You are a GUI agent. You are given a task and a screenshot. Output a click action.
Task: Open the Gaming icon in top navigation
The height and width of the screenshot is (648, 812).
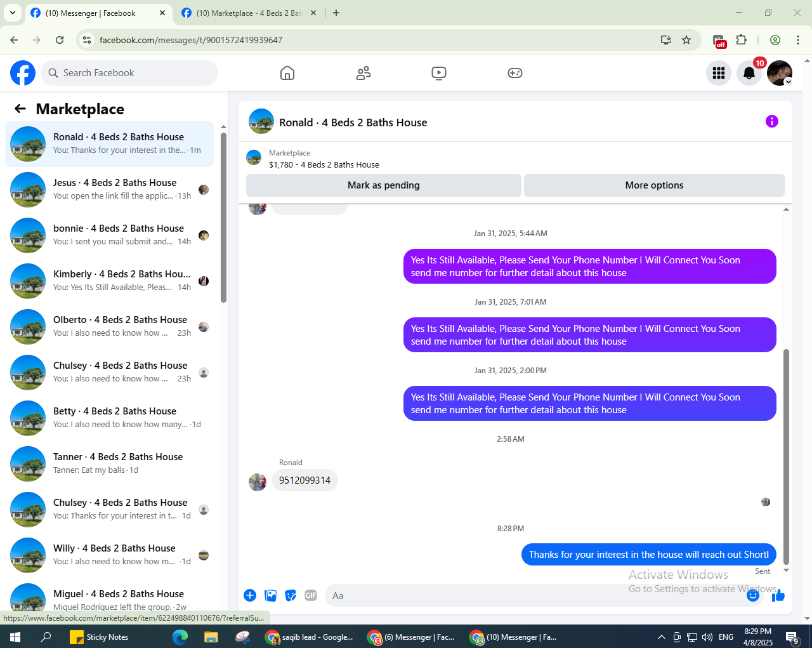click(x=515, y=73)
